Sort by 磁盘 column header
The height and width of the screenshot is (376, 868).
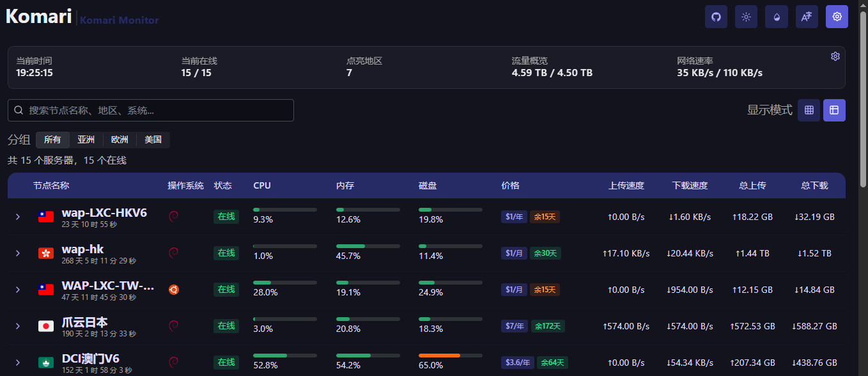click(x=428, y=185)
